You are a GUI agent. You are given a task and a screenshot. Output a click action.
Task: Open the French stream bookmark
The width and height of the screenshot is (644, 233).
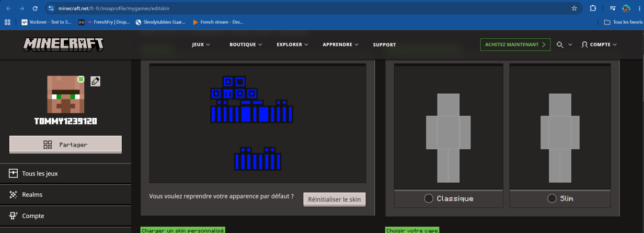point(217,22)
